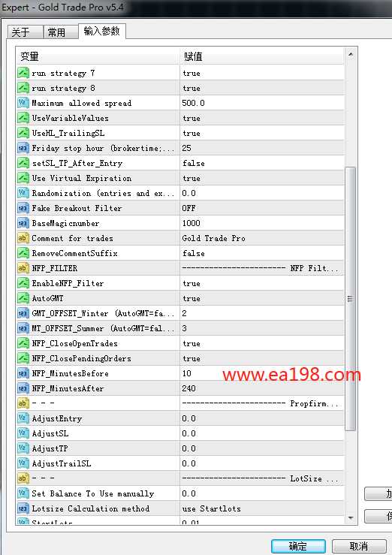Click the icon beside NFP_ClosePendingOrders
Screen dimensions: 392x555
pos(23,358)
